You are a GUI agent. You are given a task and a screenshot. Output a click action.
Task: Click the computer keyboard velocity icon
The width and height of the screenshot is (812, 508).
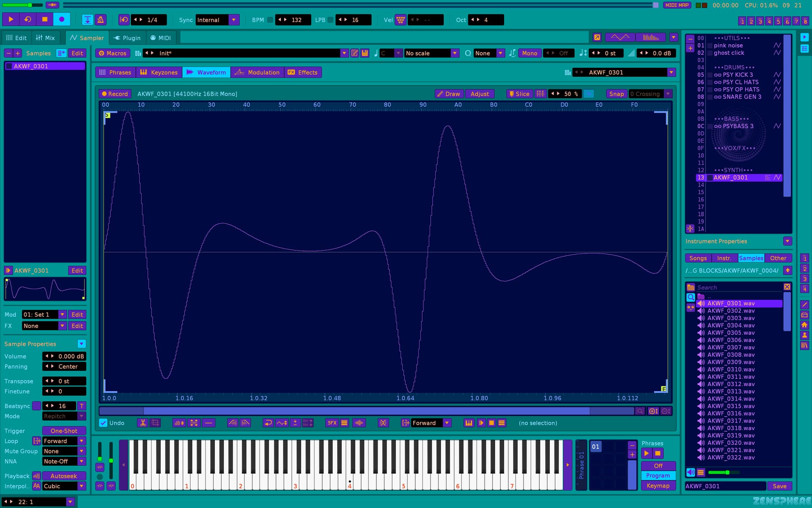click(401, 20)
